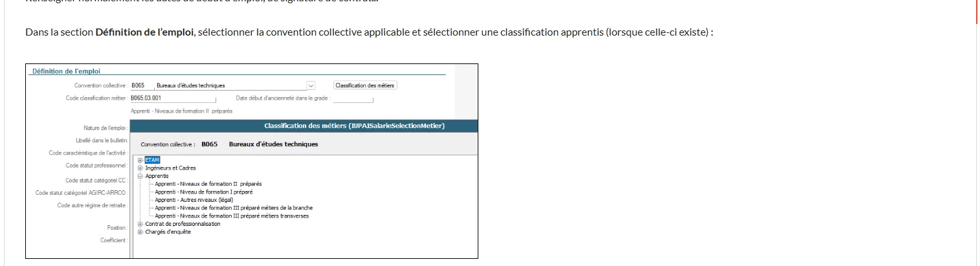Click the Bureaux d'études techniques combo text
980x266 pixels.
pos(191,85)
